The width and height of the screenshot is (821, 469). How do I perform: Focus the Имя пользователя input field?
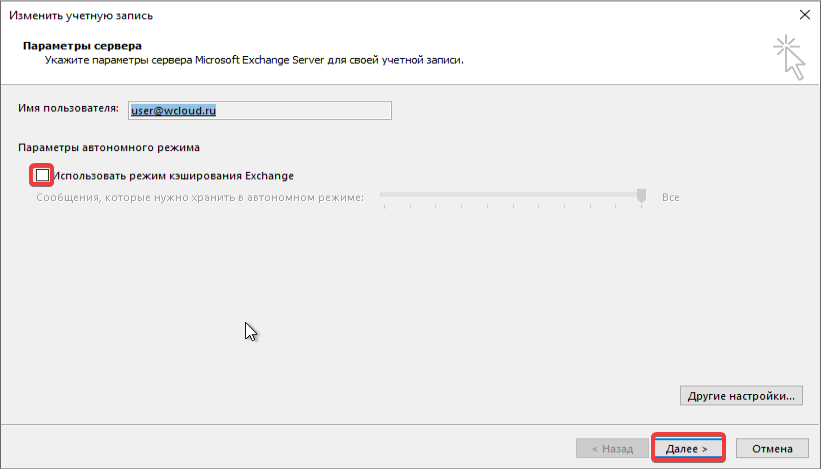pyautogui.click(x=300, y=110)
